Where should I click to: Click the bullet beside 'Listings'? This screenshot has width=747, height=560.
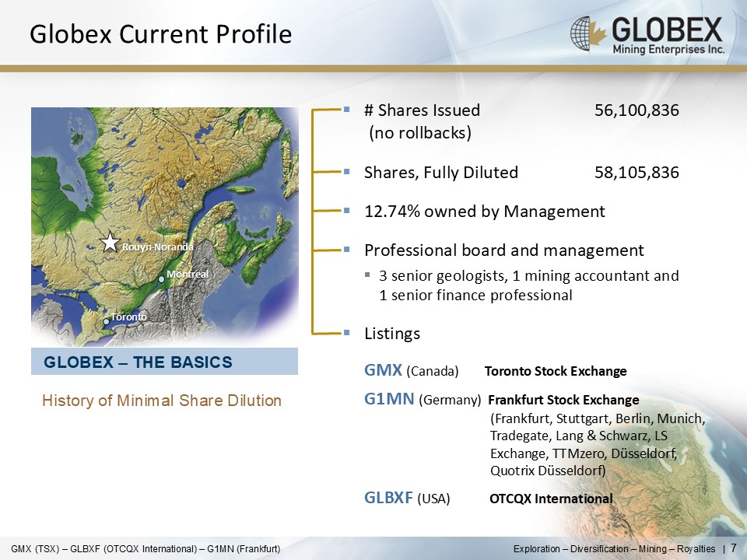347,334
